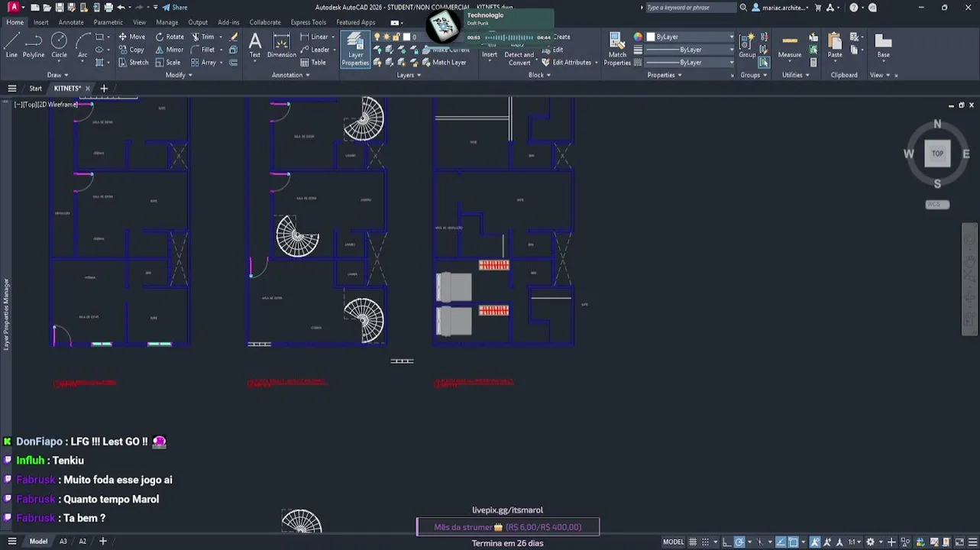Activate the Copy command
Screen dimensions: 980x550
[131, 50]
